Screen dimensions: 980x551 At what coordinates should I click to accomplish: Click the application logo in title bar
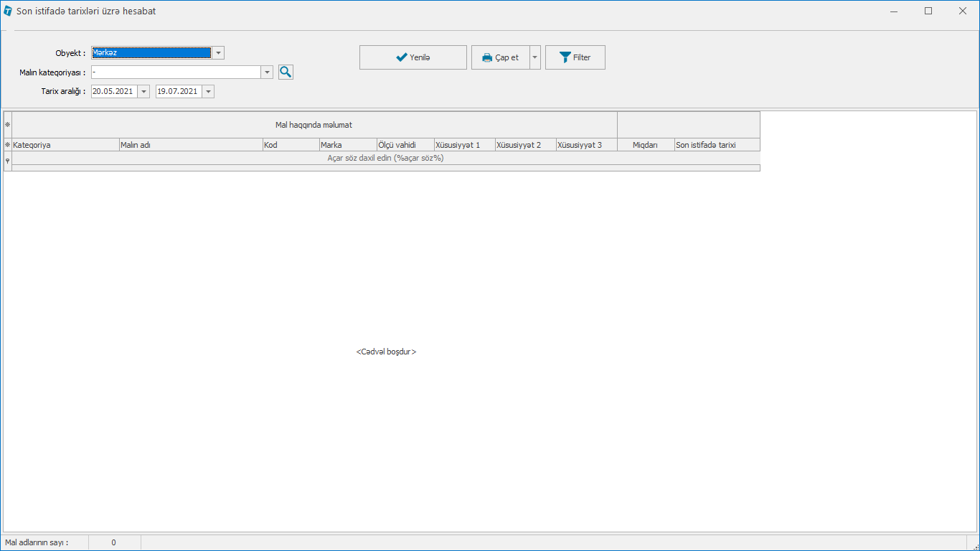(8, 11)
